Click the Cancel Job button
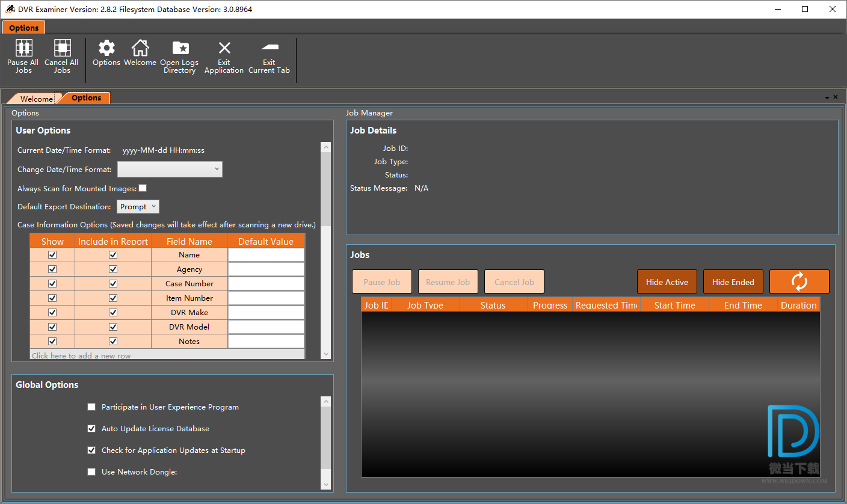847x504 pixels. pos(514,281)
